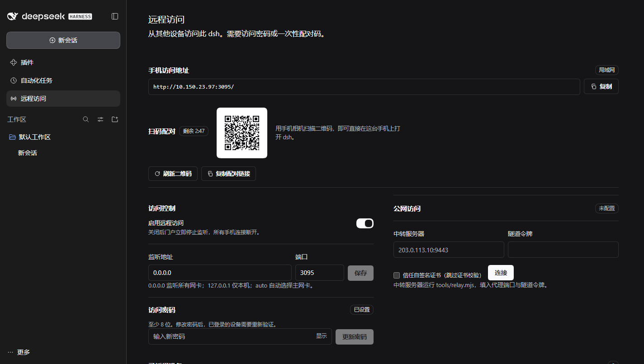The width and height of the screenshot is (644, 364).
Task: Search the workspace with magnifier icon
Action: click(86, 119)
